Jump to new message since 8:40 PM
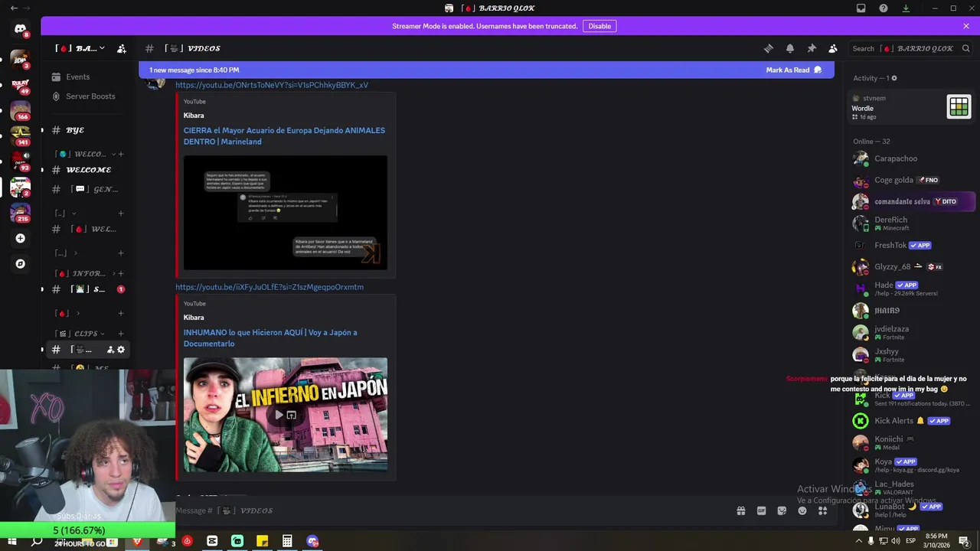The height and width of the screenshot is (551, 980). click(x=194, y=70)
